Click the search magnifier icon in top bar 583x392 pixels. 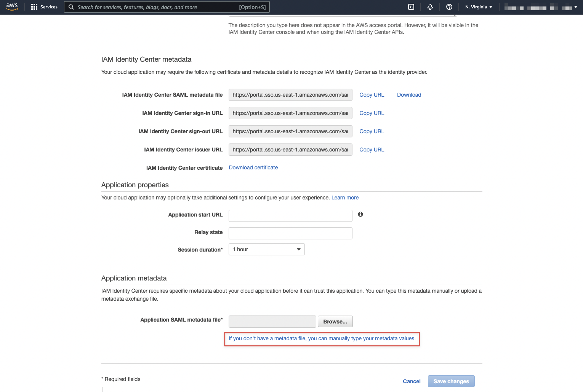point(71,7)
